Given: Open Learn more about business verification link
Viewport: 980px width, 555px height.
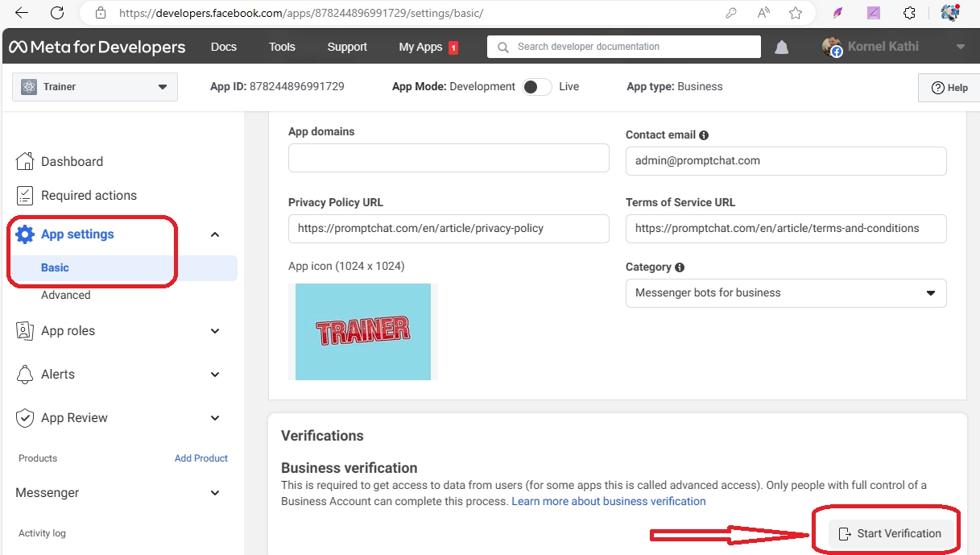Looking at the screenshot, I should [x=608, y=501].
